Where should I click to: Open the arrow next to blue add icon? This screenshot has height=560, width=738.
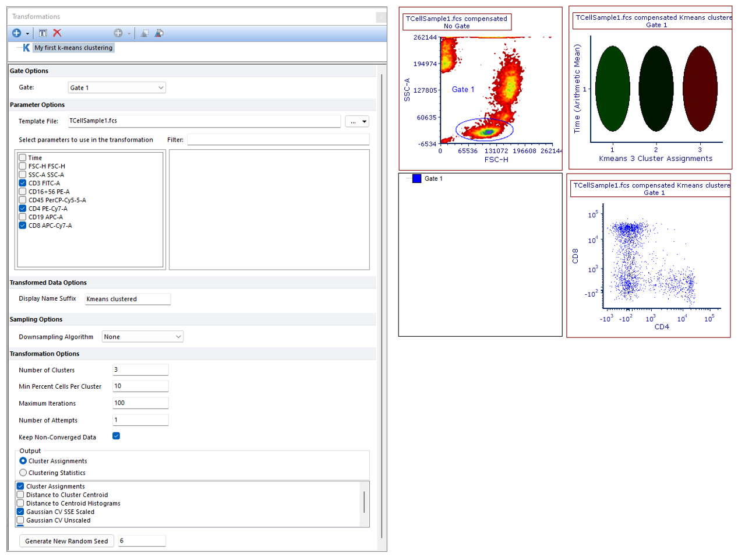tap(27, 34)
